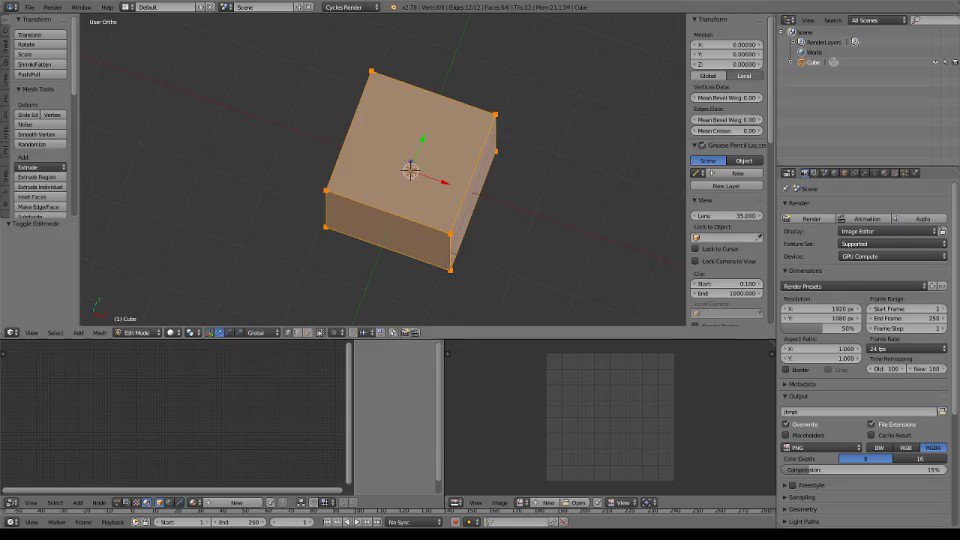Viewport: 960px width, 540px height.
Task: Click the Blender info editor type icon
Action: [11, 7]
